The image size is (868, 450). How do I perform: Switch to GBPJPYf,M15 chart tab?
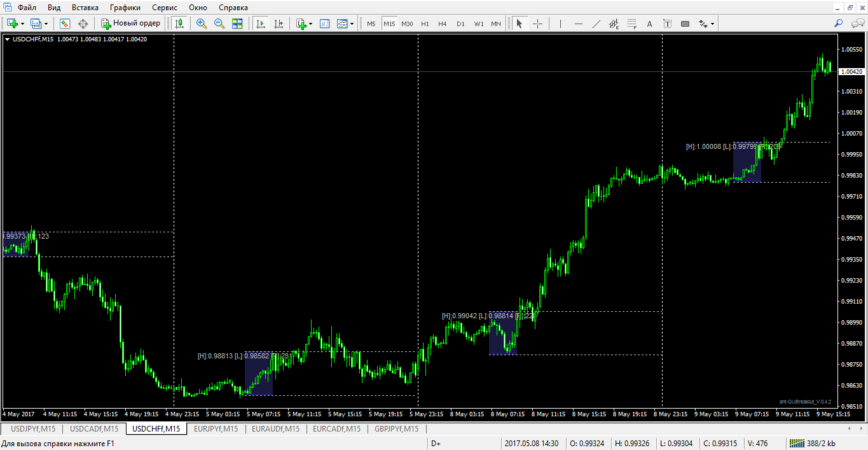pos(397,428)
